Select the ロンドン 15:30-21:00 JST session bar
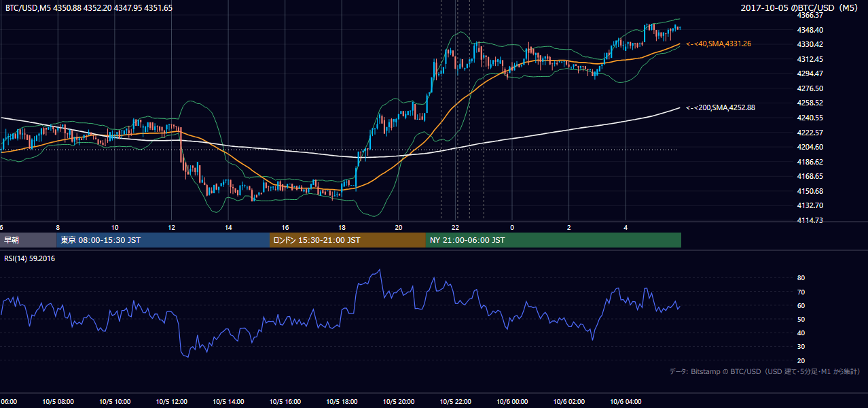 [348, 240]
